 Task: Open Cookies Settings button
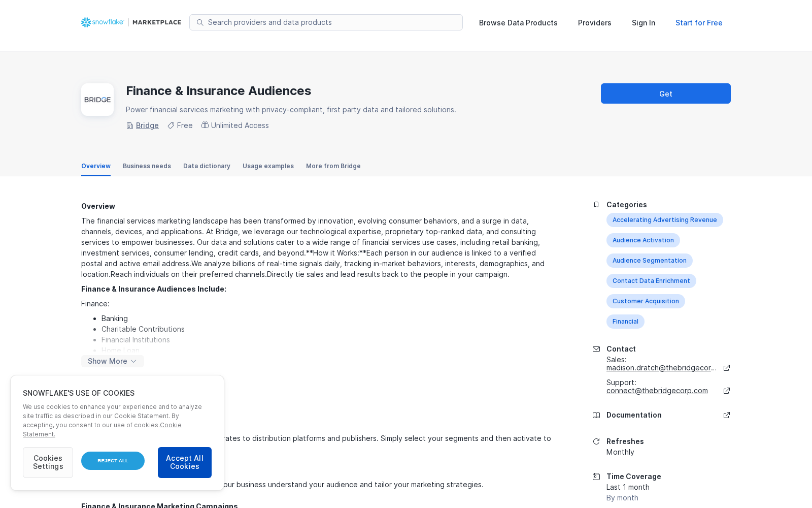tap(48, 462)
